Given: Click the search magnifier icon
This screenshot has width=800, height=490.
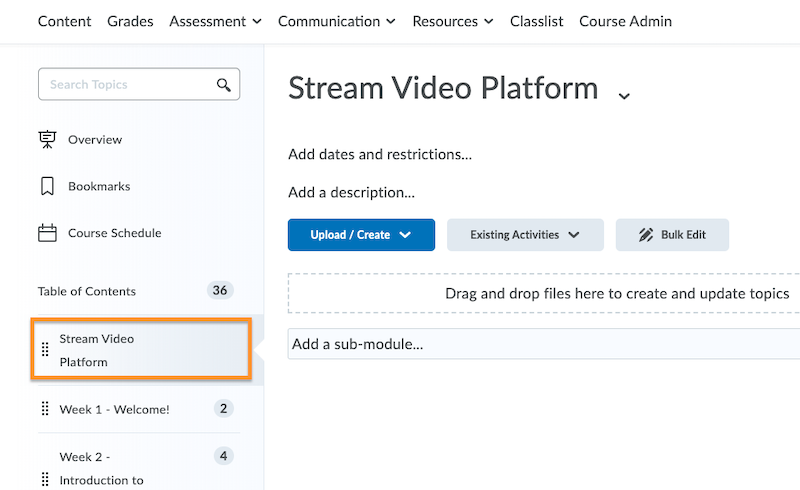Looking at the screenshot, I should (224, 85).
